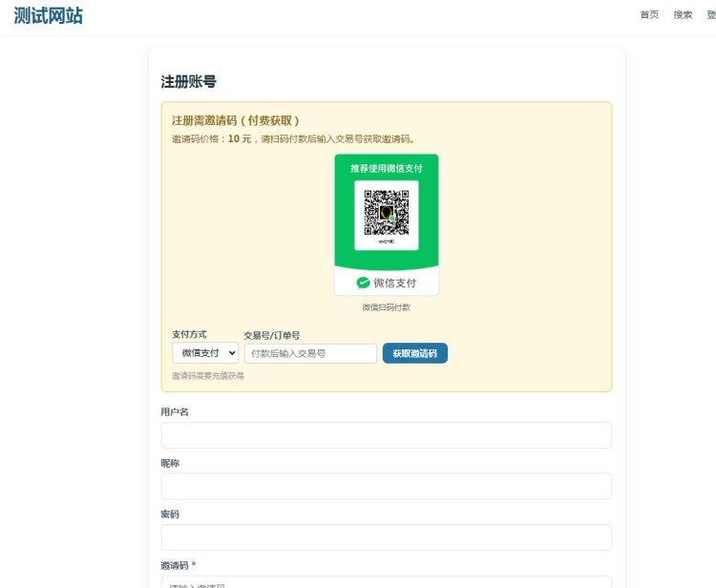Open the 搜索 nav link
Viewport: 716px width, 588px height.
[683, 15]
